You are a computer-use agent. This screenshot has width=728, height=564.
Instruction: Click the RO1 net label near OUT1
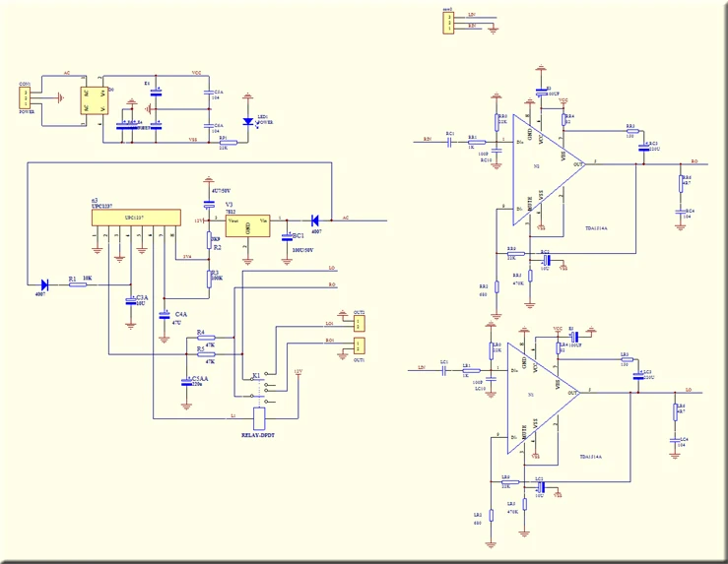pos(329,340)
